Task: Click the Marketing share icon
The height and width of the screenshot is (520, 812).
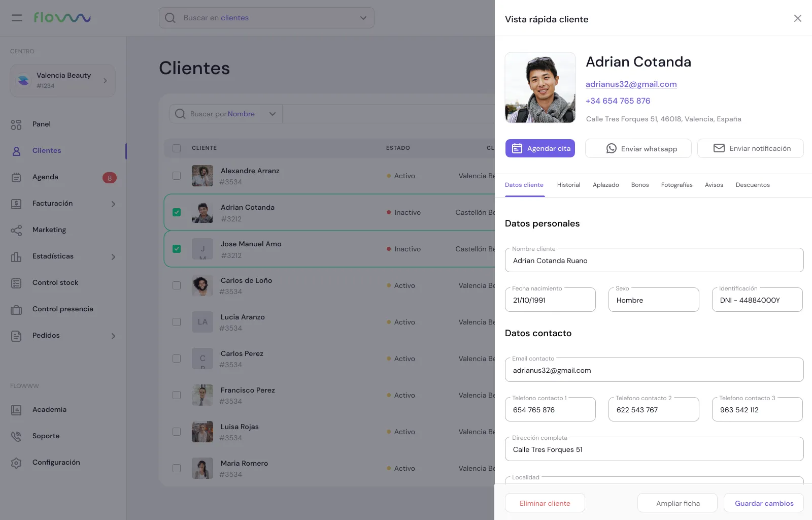Action: point(16,230)
